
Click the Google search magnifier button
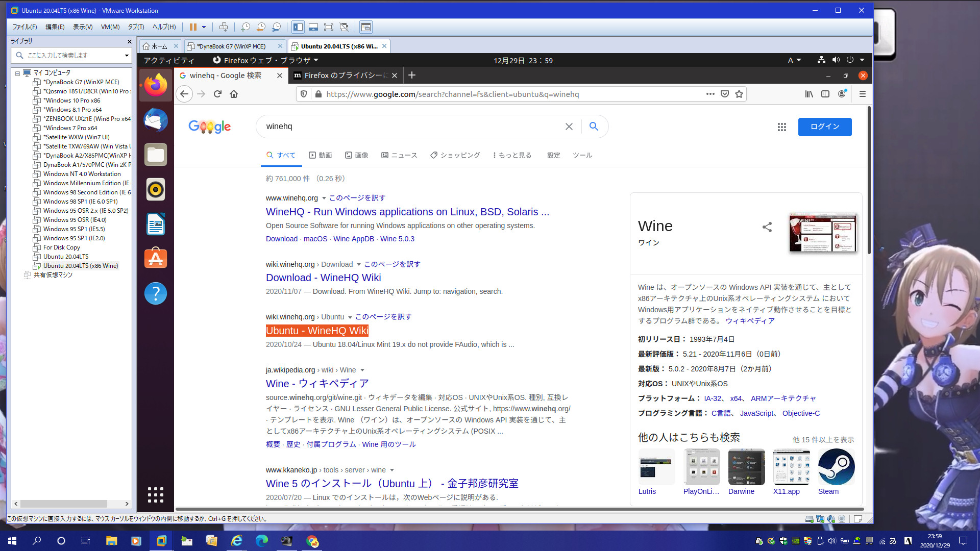point(594,127)
